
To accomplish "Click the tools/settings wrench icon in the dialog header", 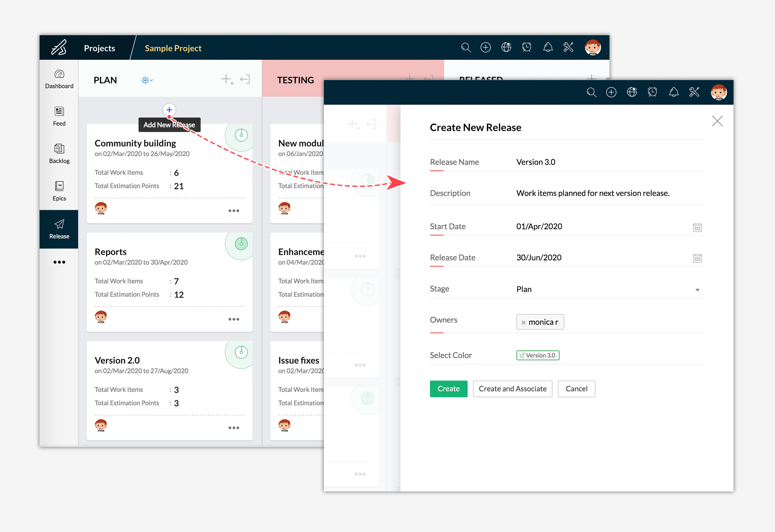I will (694, 92).
